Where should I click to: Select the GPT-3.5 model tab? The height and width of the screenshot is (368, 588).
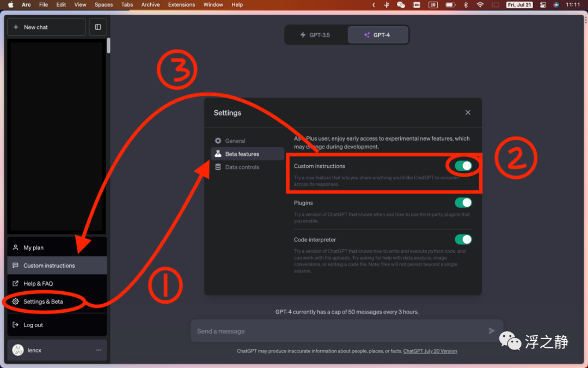(315, 35)
